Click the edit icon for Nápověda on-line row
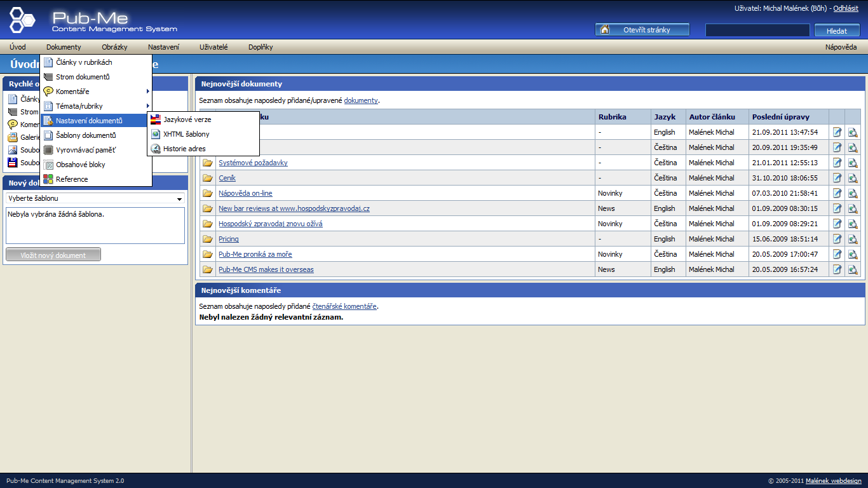Image resolution: width=868 pixels, height=488 pixels. point(837,193)
